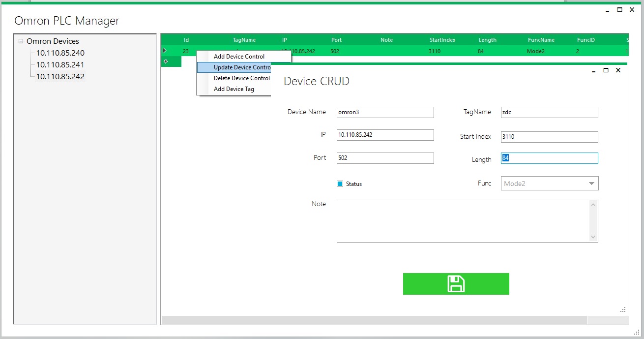Click the green save floppy disk button
Screen dimensions: 644x339
456,284
